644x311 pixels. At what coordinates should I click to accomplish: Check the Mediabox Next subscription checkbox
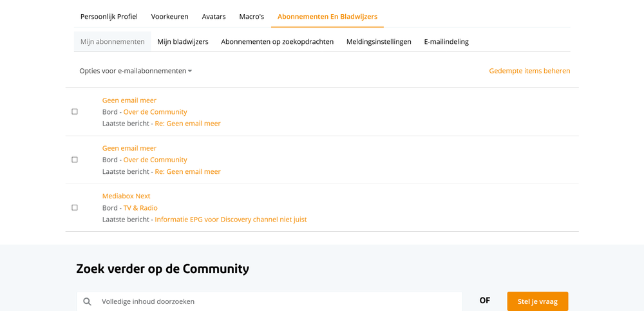[x=75, y=208]
